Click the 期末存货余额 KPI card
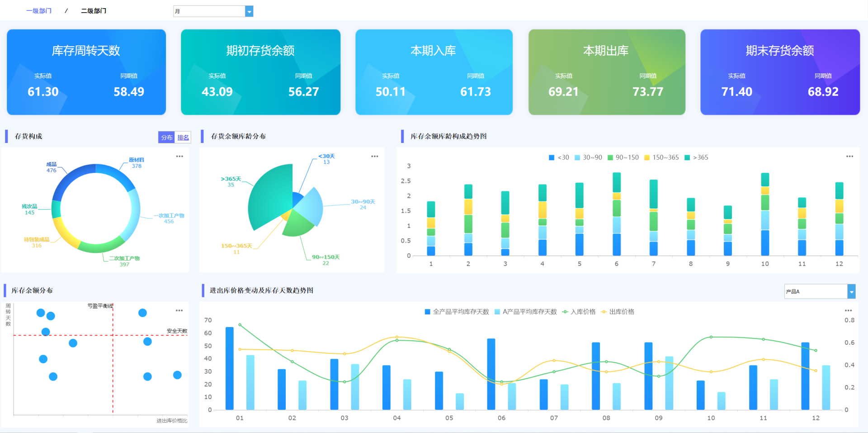This screenshot has height=433, width=868. click(x=780, y=72)
